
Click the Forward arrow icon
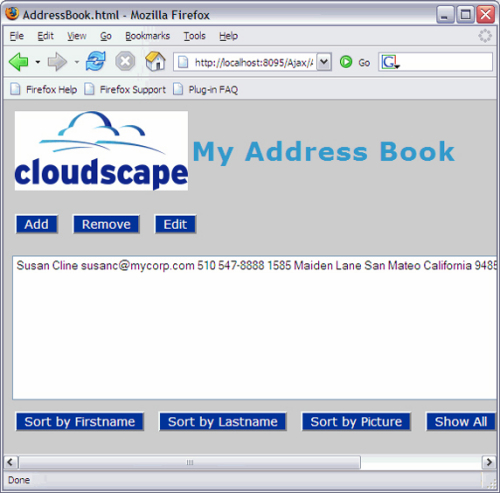click(57, 62)
